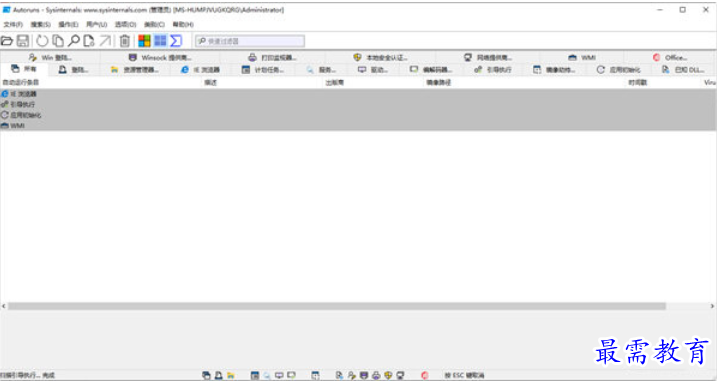The height and width of the screenshot is (383, 717).
Task: Switch to the WMI tab
Action: point(582,58)
